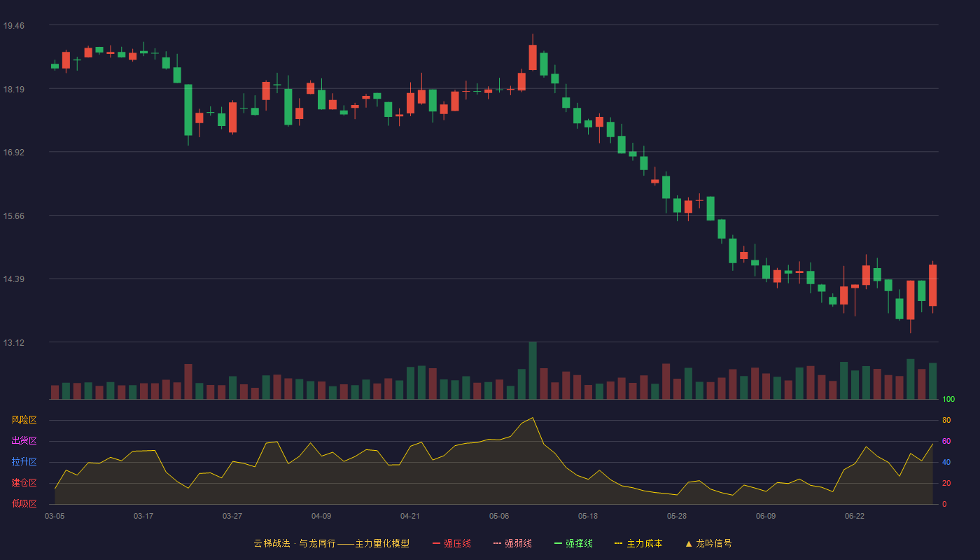This screenshot has width=980, height=560.
Task: Toggle the 龙吟信号 triangle legend item
Action: click(708, 543)
